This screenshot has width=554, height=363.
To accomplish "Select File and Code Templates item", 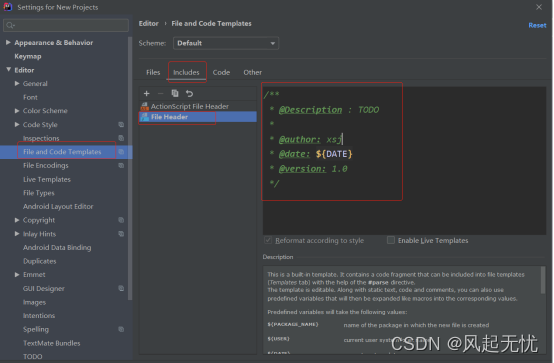I will click(x=62, y=152).
